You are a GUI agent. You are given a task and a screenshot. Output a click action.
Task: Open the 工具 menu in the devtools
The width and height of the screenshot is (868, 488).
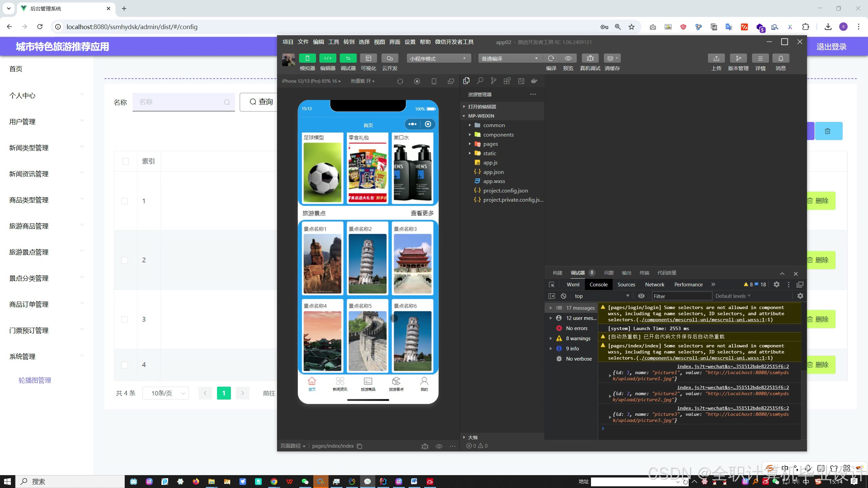coord(333,42)
